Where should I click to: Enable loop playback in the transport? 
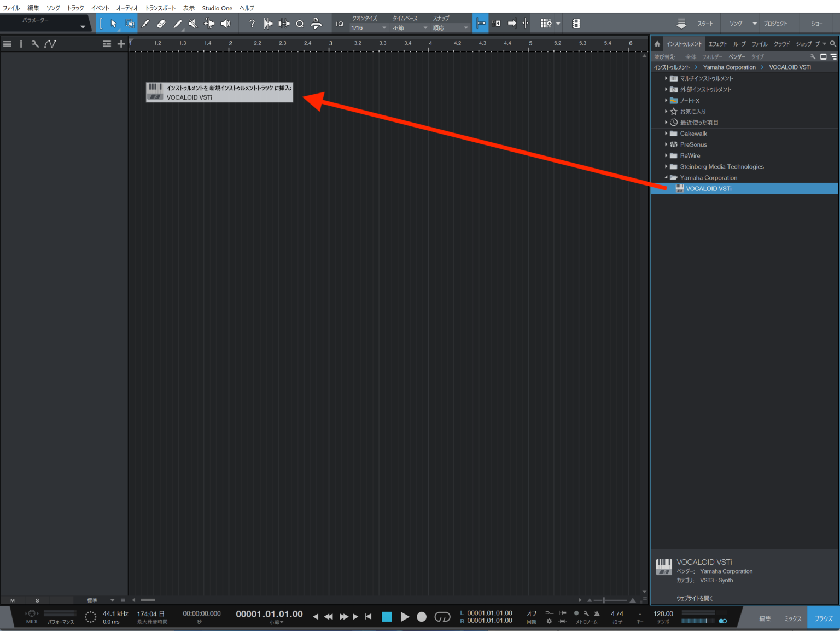point(442,617)
